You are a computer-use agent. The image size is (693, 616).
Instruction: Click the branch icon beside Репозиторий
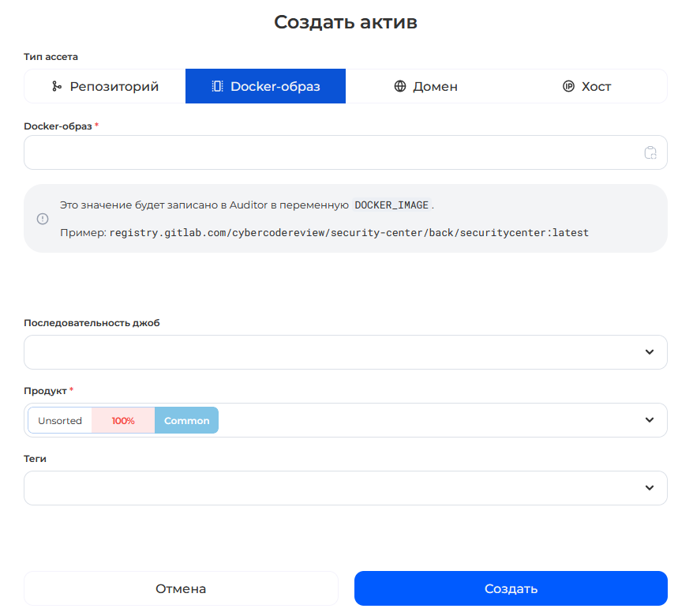coord(57,87)
